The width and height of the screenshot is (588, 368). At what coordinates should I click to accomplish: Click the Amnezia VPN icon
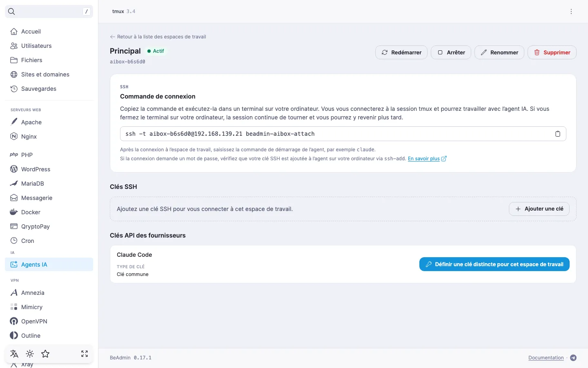(x=14, y=293)
